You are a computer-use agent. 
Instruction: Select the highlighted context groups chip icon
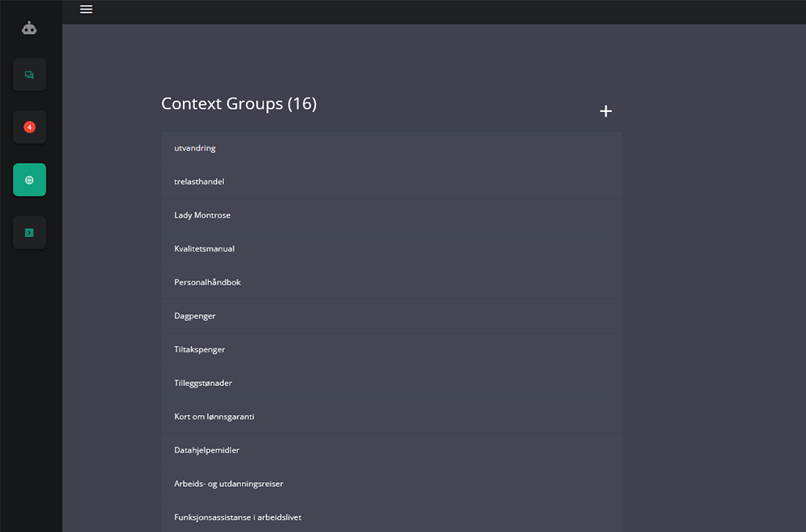(x=30, y=180)
